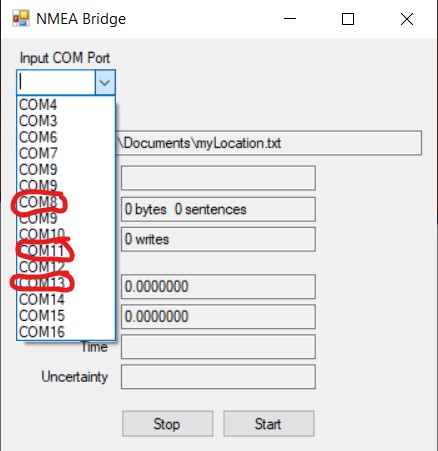
Task: Click the Start button
Action: coord(269,424)
